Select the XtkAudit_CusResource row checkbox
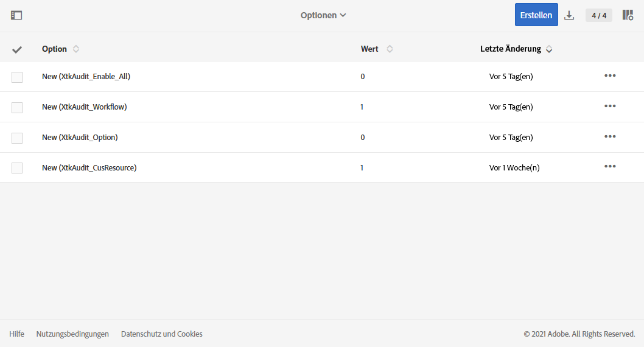Viewport: 644px width, 347px height. (x=17, y=168)
